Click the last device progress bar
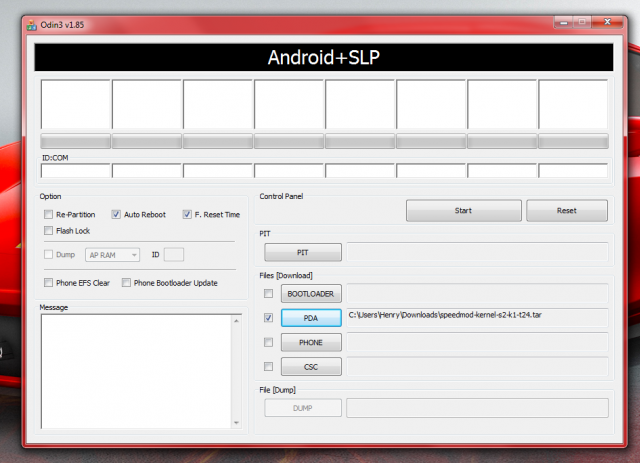This screenshot has width=640, height=463. (573, 141)
